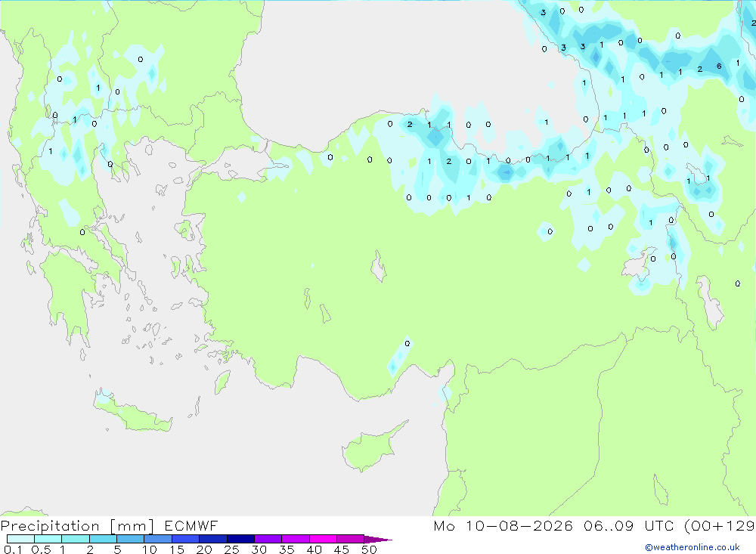Click the 'Precipitation' title word
This screenshot has width=756, height=554.
click(x=50, y=526)
